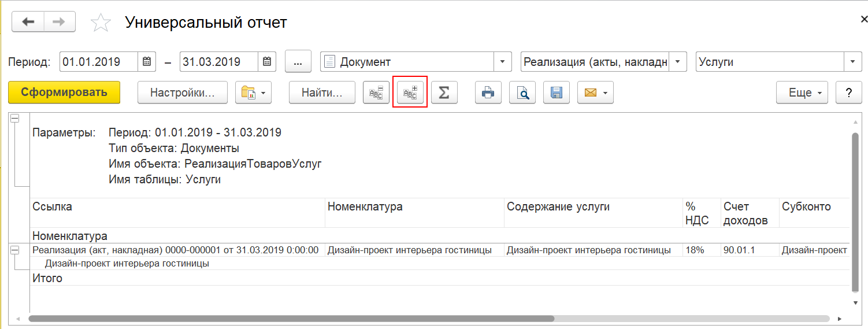Open report variants folder dropdown
Screen dimensions: 868x329
click(253, 93)
